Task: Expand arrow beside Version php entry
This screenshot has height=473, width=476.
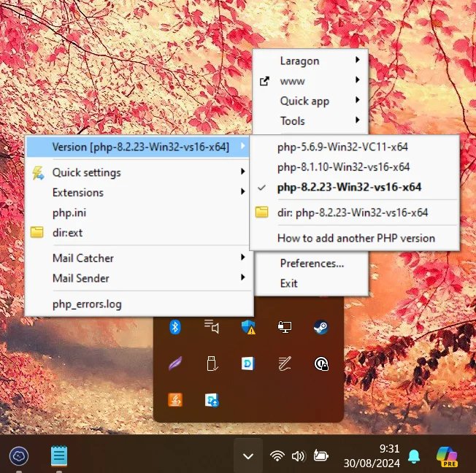Action: [x=242, y=146]
